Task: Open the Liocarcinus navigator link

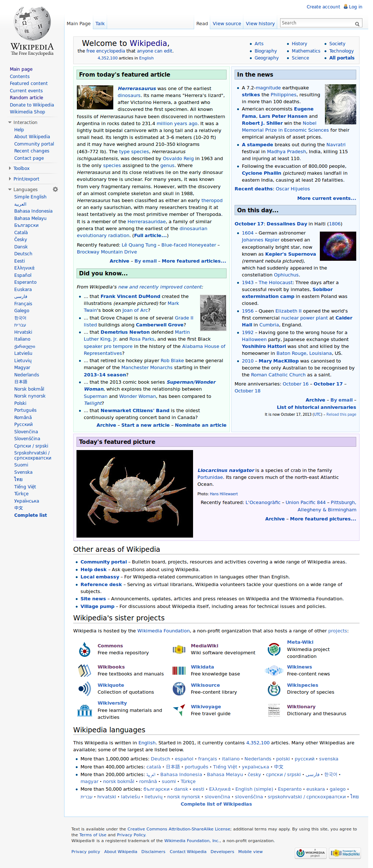Action: click(226, 470)
